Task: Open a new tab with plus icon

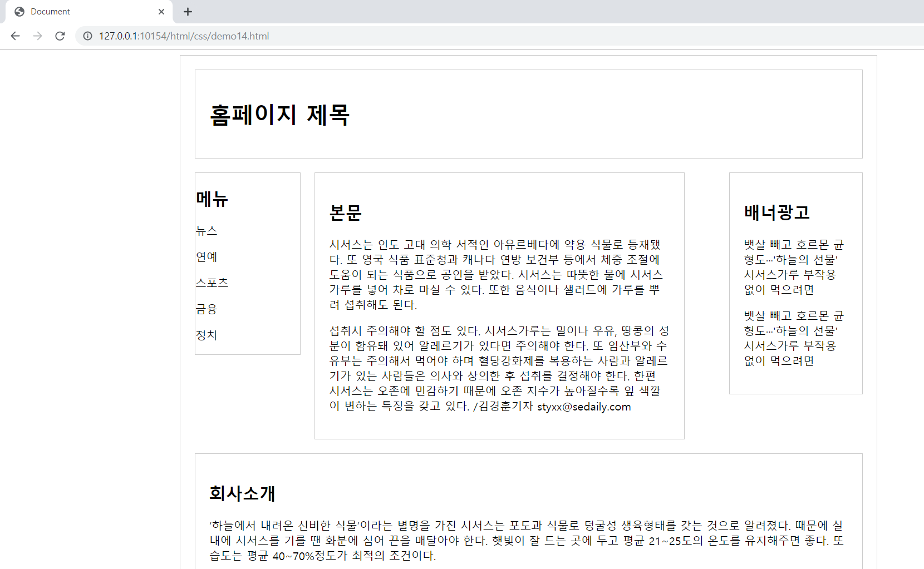Action: [x=188, y=12]
